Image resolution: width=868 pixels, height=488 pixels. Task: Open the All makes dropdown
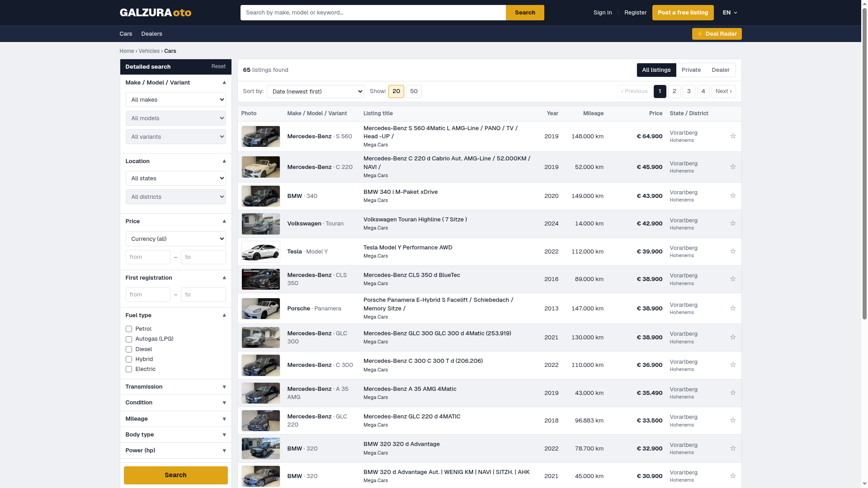tap(175, 100)
